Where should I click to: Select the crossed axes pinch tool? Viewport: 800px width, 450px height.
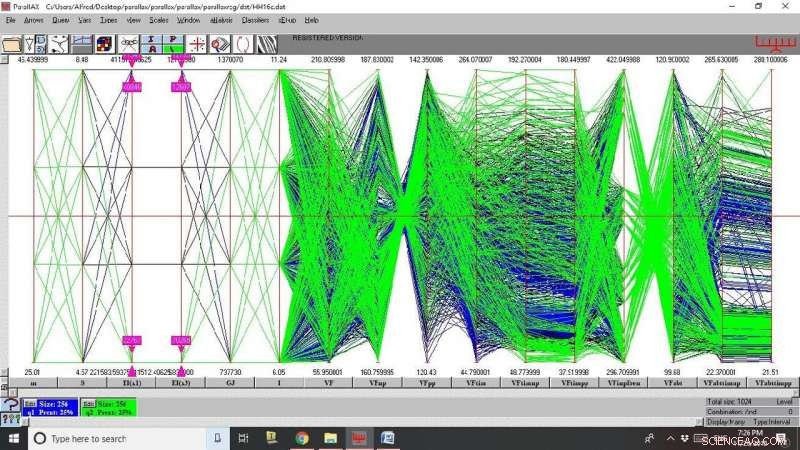129,44
